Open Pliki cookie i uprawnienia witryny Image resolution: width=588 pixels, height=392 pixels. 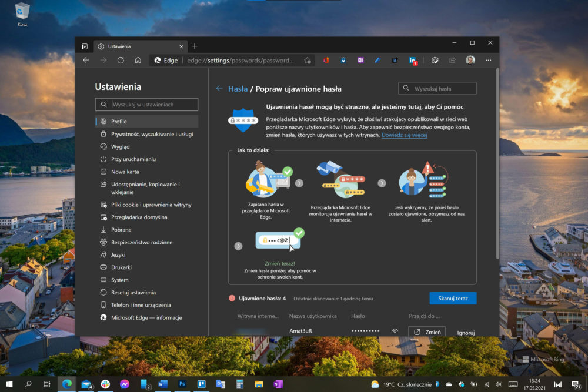(x=146, y=205)
